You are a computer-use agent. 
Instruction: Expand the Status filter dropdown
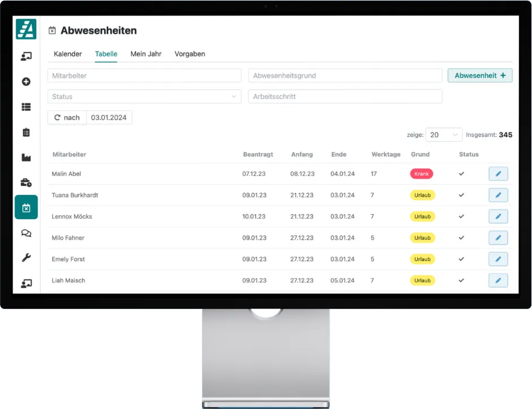pos(144,97)
